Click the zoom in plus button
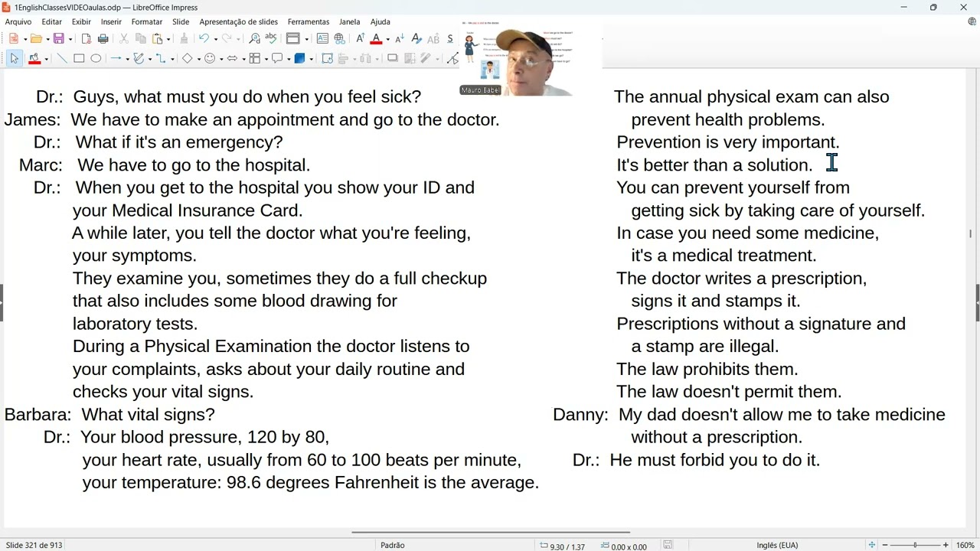Viewport: 980px width, 551px height. (946, 545)
